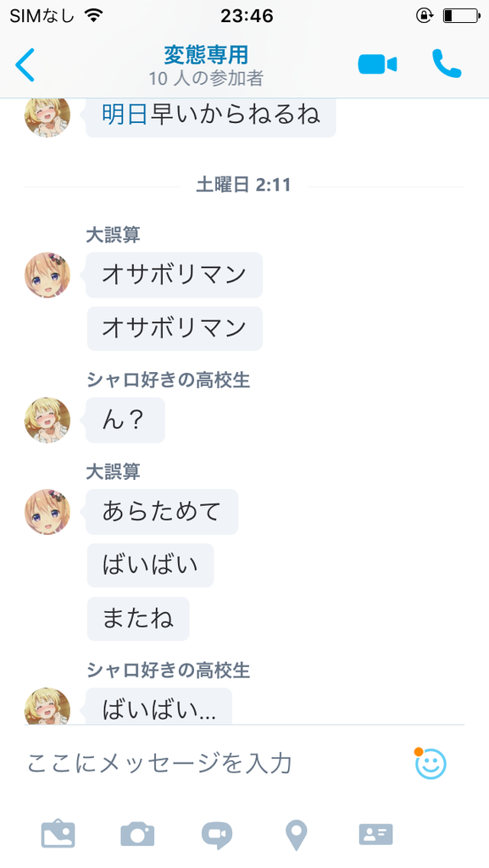Viewport: 489px width, 868px height.
Task: Select the ばいばい… message at bottom
Action: [x=159, y=706]
